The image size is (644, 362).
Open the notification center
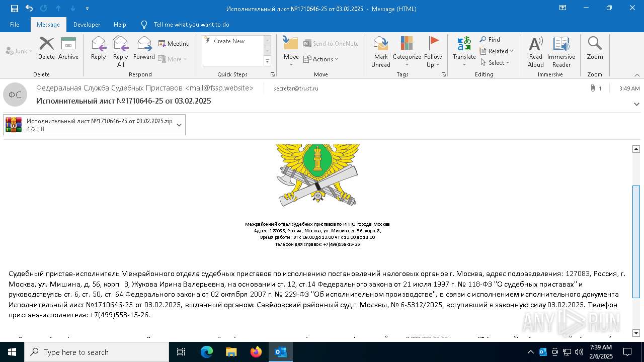tap(627, 352)
